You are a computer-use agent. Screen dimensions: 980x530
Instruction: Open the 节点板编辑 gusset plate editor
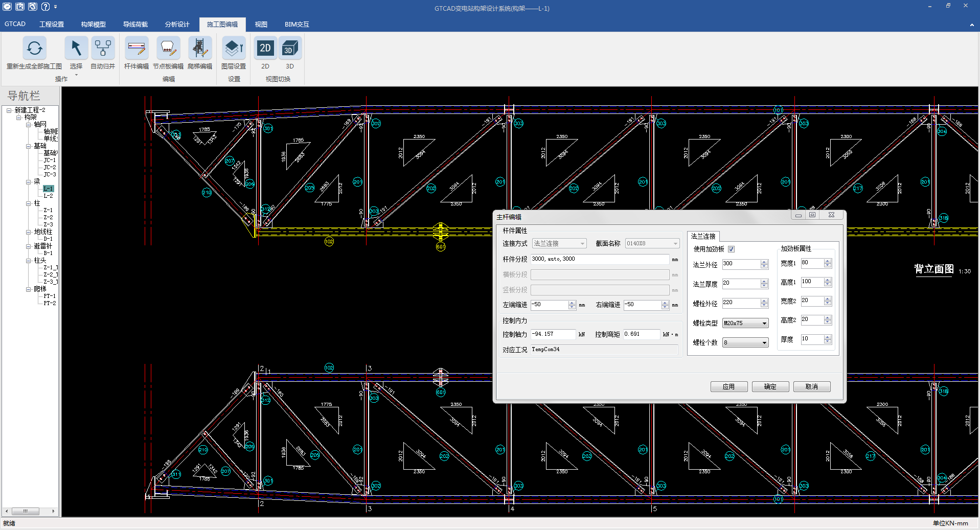168,49
